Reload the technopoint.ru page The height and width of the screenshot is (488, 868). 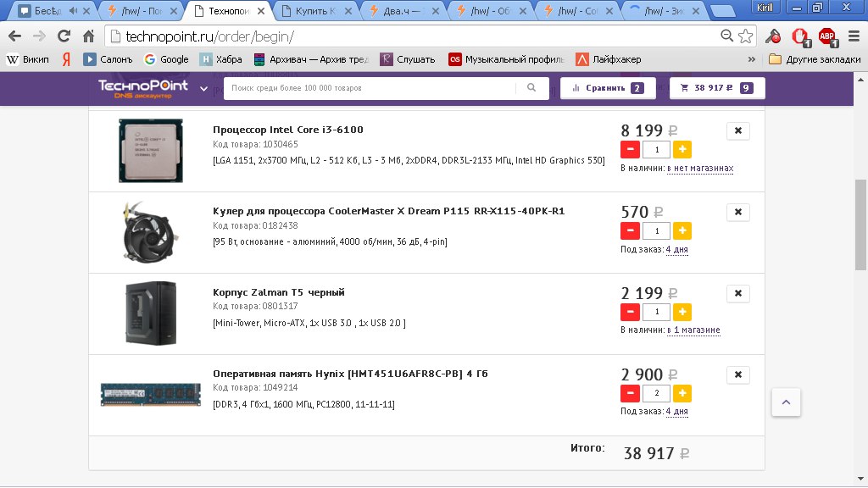(x=64, y=36)
